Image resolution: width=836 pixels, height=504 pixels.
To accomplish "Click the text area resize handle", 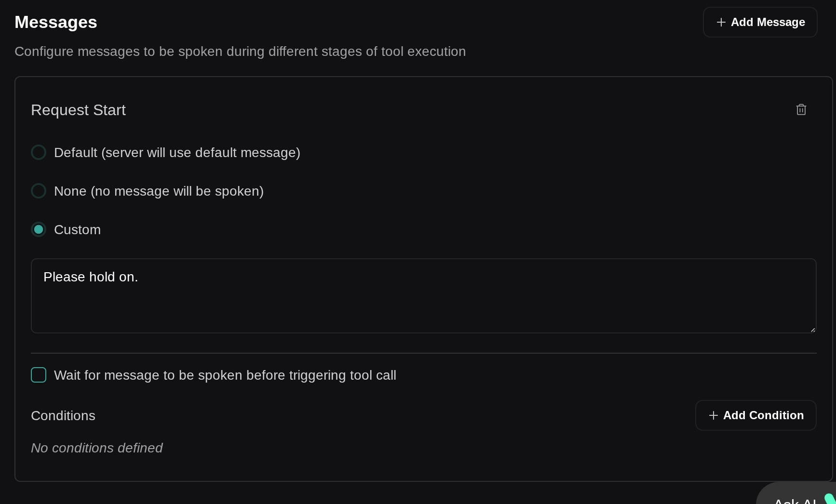I will 812,330.
